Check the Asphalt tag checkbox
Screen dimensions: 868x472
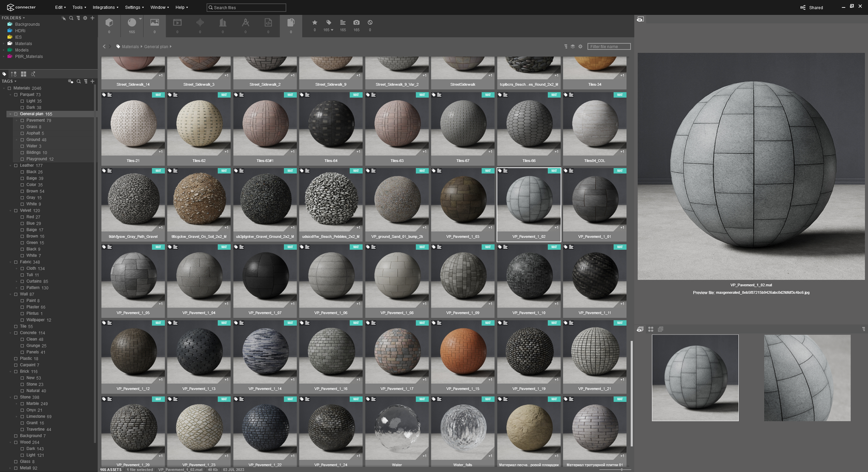point(22,133)
